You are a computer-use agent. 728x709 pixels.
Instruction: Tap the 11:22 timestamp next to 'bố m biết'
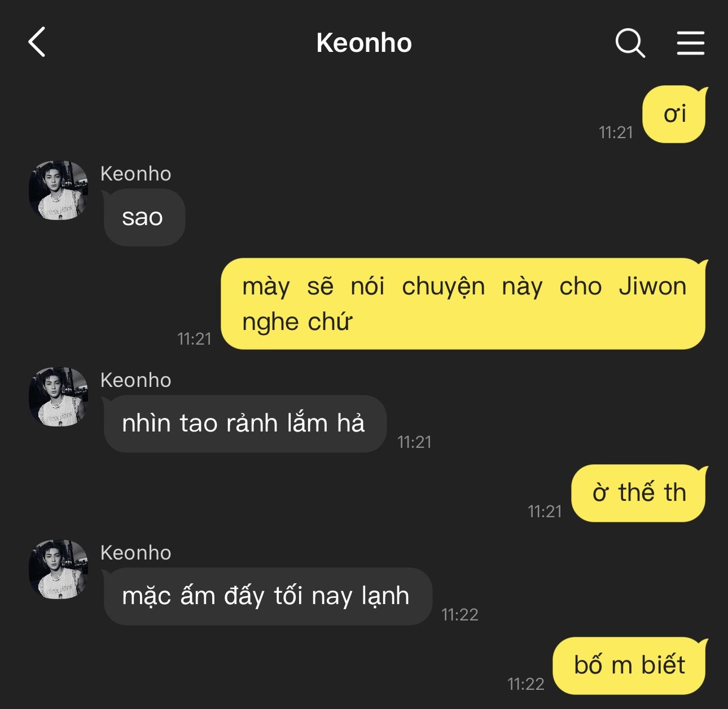click(525, 684)
